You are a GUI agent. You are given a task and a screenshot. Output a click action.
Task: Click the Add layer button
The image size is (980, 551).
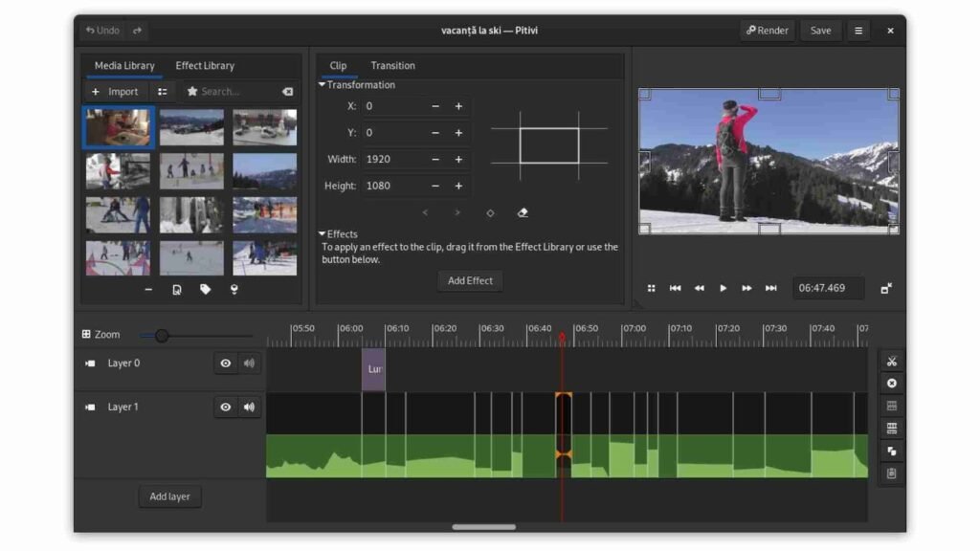tap(169, 497)
